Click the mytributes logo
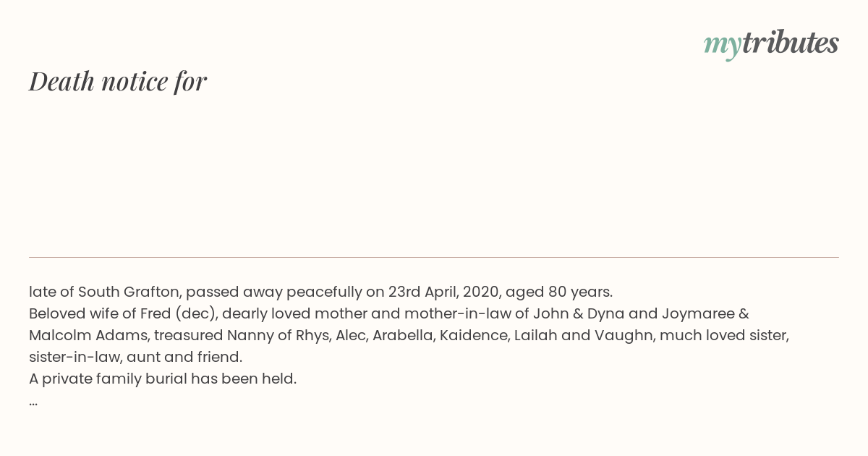Image resolution: width=868 pixels, height=456 pixels. point(771,43)
